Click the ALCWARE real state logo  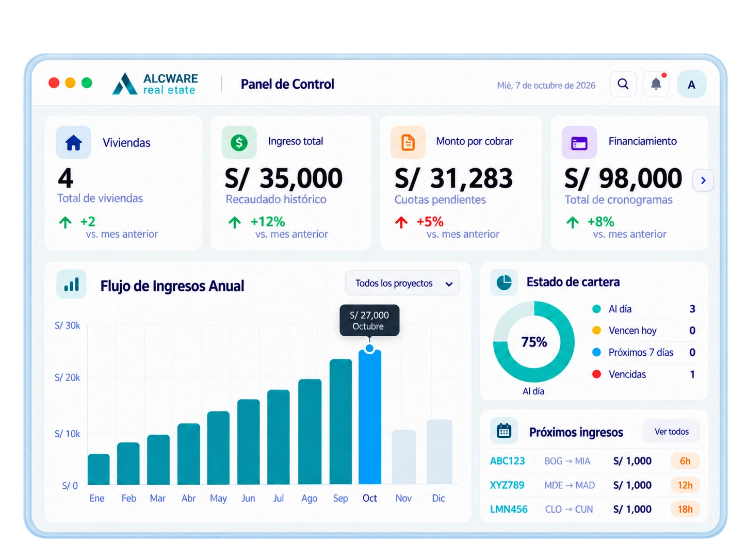155,84
